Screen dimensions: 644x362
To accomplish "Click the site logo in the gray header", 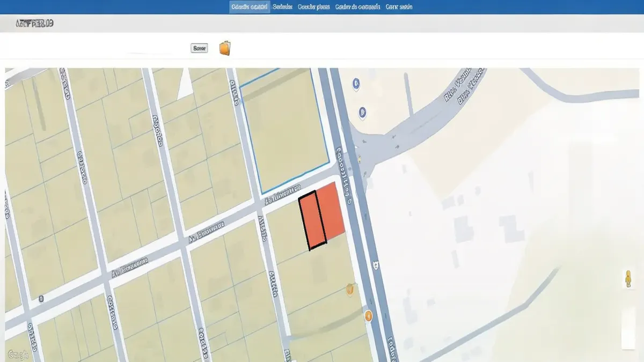I will pyautogui.click(x=35, y=24).
